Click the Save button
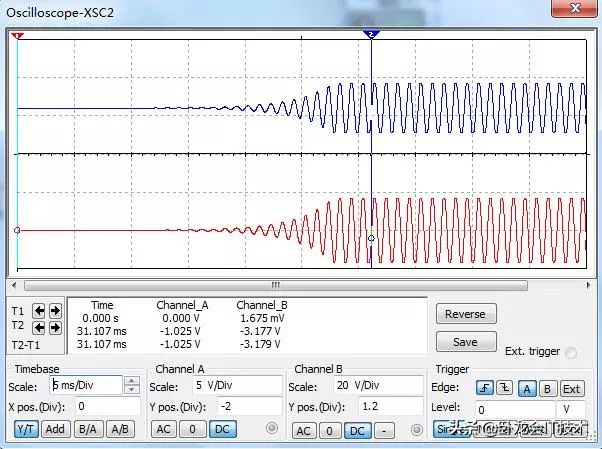602x449 pixels. coord(466,342)
